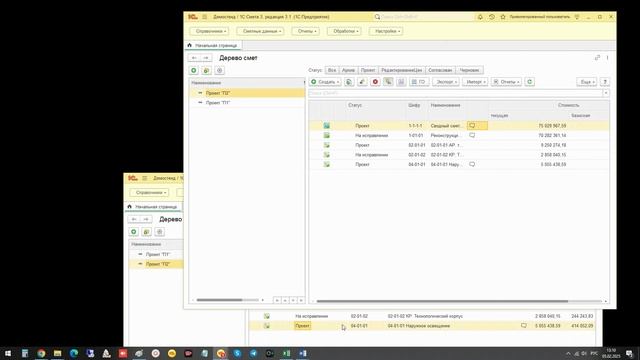Open the Настройки dropdown menu

(386, 31)
